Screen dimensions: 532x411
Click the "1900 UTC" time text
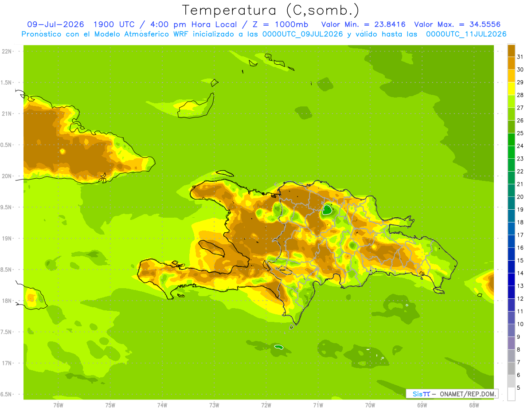(x=114, y=24)
